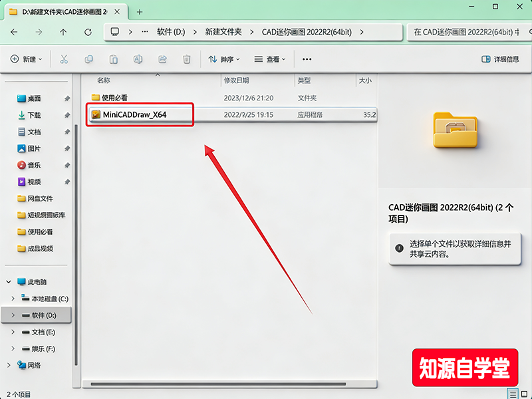Click the Delete icon on the toolbar
This screenshot has height=399, width=532.
(x=186, y=59)
